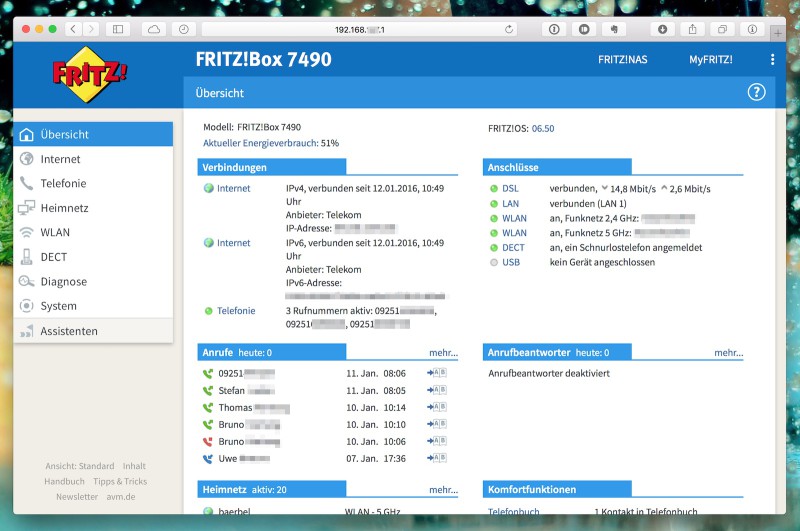Open the WLAN 2,4 GHz link
This screenshot has height=531, width=800.
[x=514, y=218]
